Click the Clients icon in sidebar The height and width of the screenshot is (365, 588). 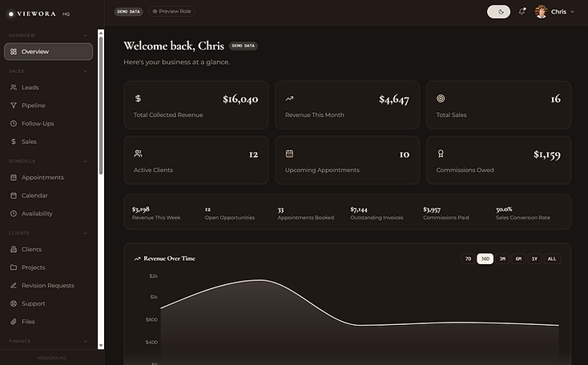click(14, 249)
